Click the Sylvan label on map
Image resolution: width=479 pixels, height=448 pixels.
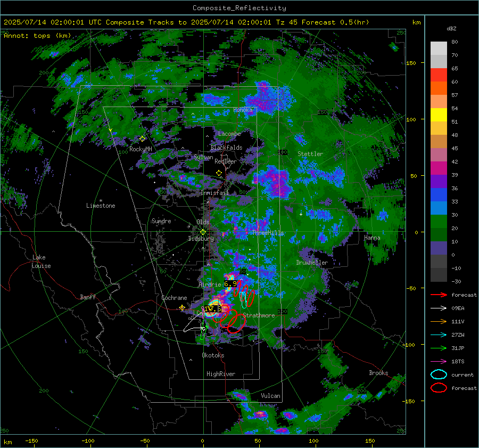(x=203, y=157)
